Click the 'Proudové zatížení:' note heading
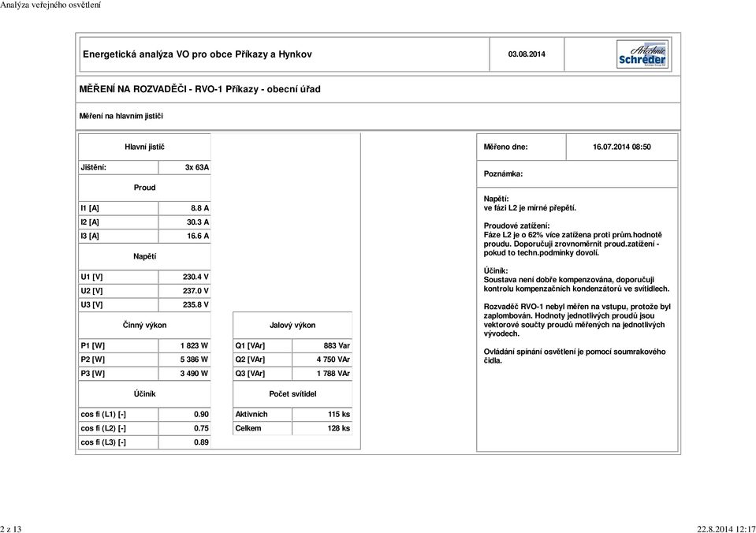Image resolution: width=756 pixels, height=533 pixels. tap(517, 226)
